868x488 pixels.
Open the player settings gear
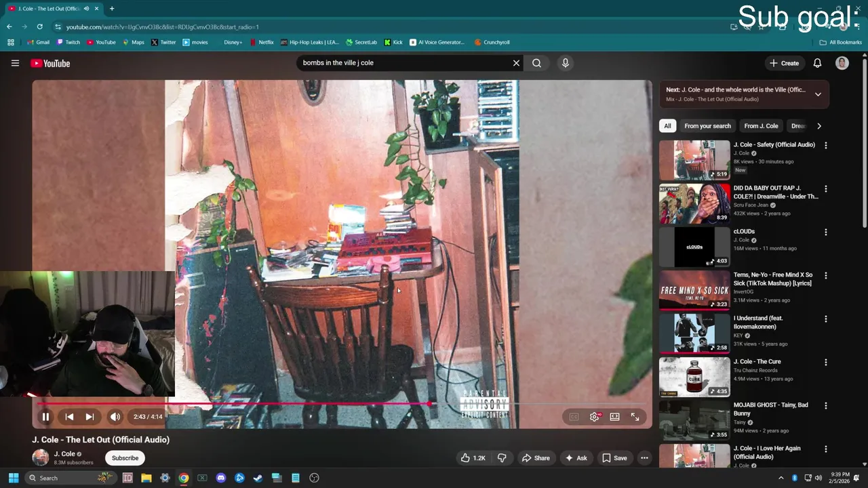(594, 417)
